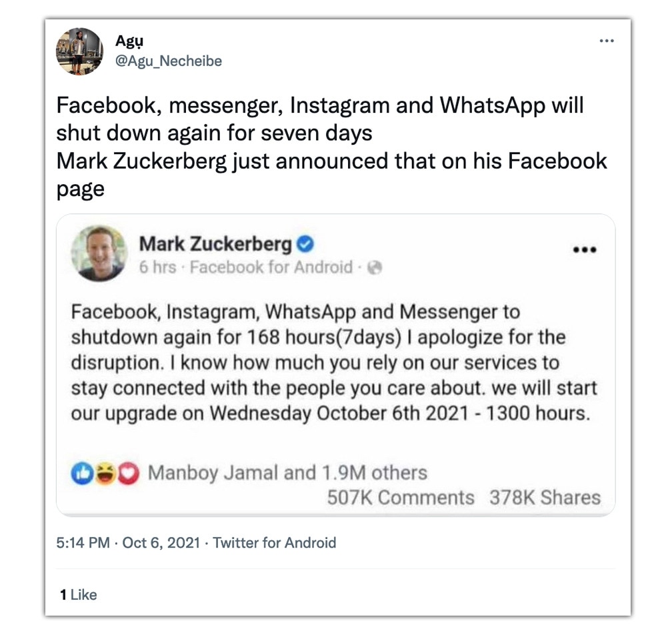View the '1 Like' likes list
672x635 pixels.
79,595
